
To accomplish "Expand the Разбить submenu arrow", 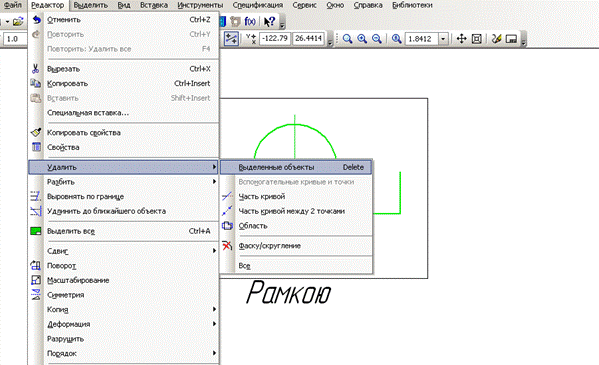I will click(214, 182).
